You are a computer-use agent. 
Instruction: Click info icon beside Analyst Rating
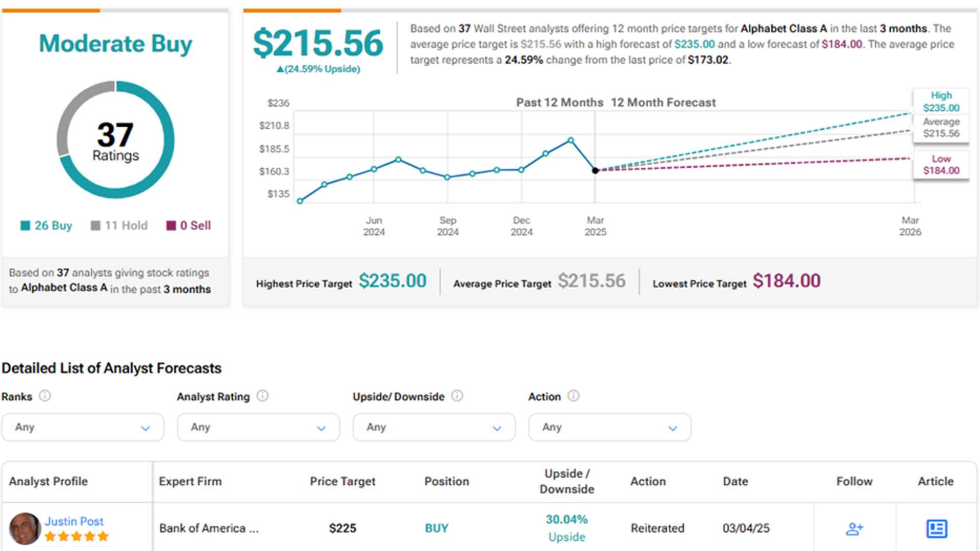(x=262, y=396)
